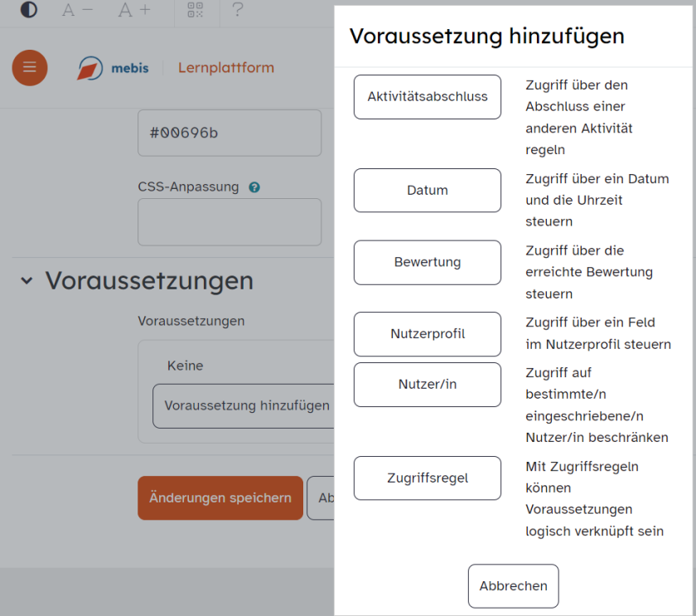Open the Voraussetzung hinzufügen dropdown

244,406
